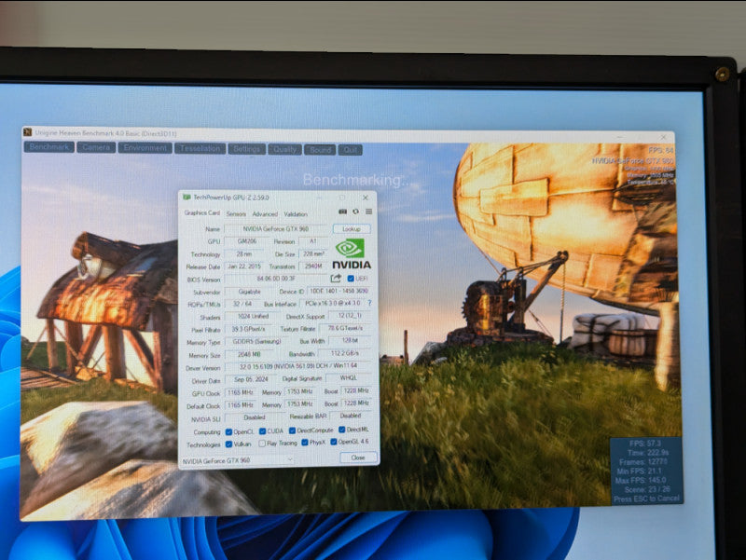Open the Benchmark menu in Heaven
746x560 pixels.
tap(49, 147)
